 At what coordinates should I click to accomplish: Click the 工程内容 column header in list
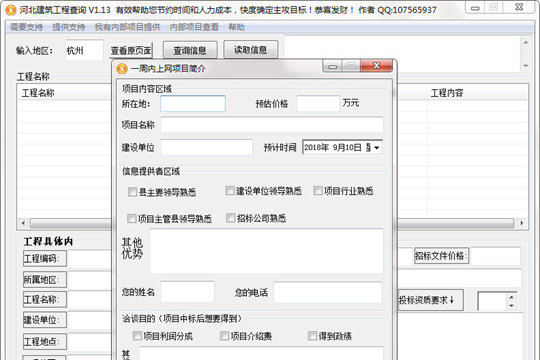click(x=477, y=93)
